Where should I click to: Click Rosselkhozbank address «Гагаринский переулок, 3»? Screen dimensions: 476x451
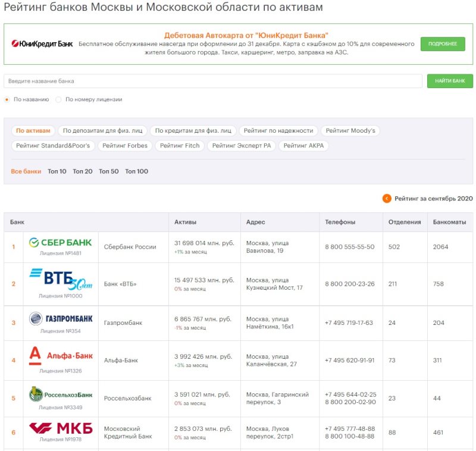coord(277,398)
